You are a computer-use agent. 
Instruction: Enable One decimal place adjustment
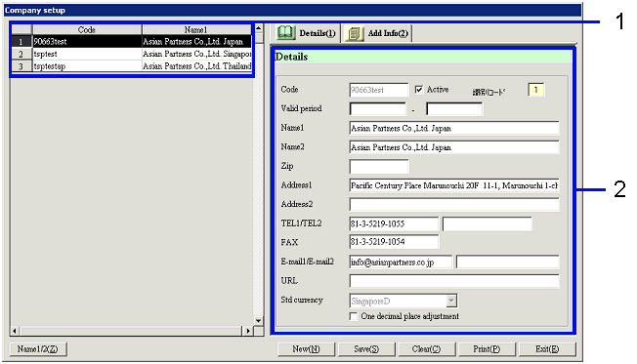[354, 316]
